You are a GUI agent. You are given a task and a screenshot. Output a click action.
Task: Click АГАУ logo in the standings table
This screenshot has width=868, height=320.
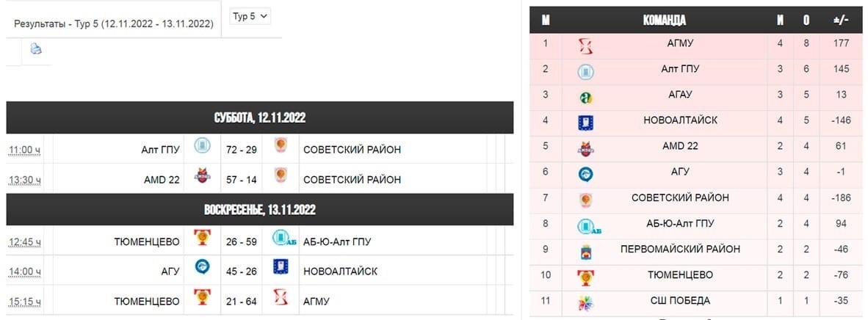coord(586,98)
